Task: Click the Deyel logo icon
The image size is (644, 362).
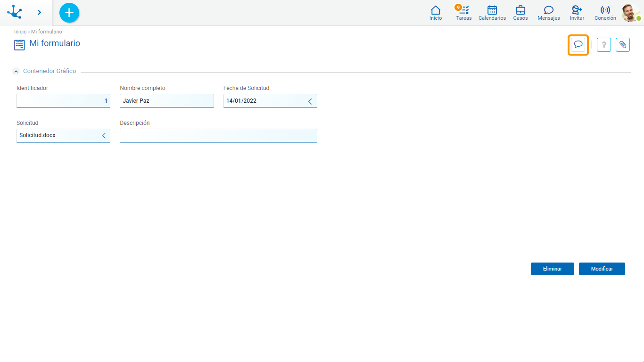Action: (x=15, y=12)
